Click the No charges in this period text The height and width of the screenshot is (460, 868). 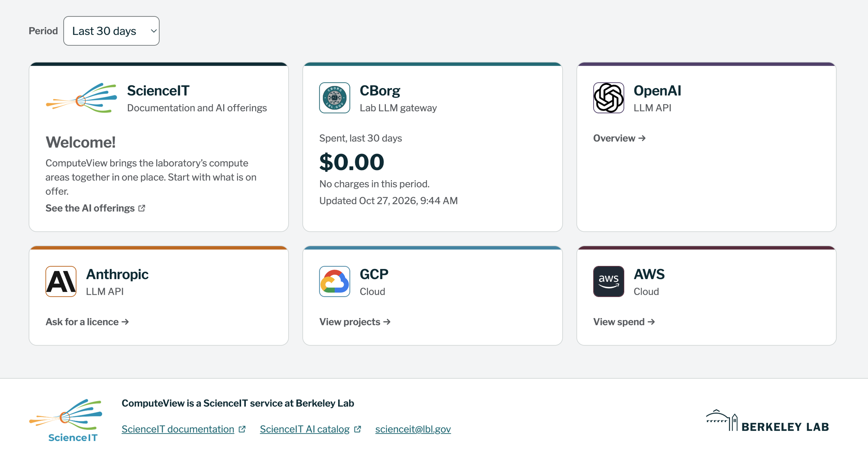coord(374,184)
